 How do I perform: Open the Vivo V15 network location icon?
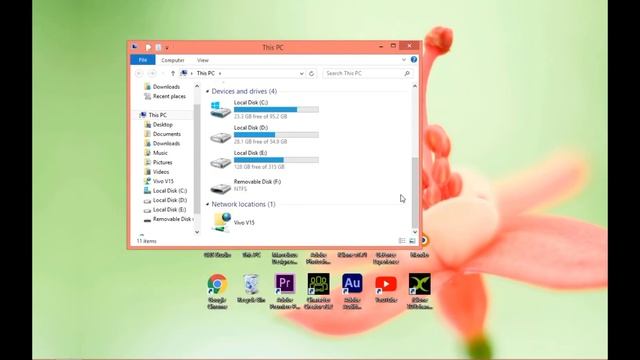click(x=222, y=222)
